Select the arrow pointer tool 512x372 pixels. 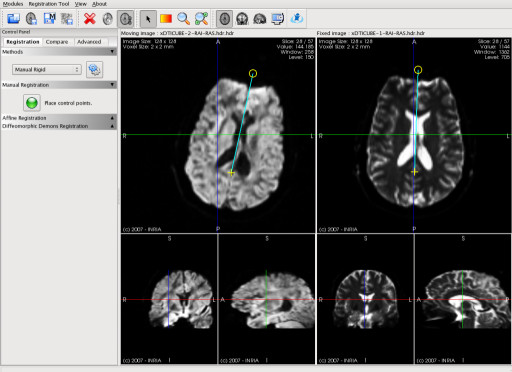[148, 19]
